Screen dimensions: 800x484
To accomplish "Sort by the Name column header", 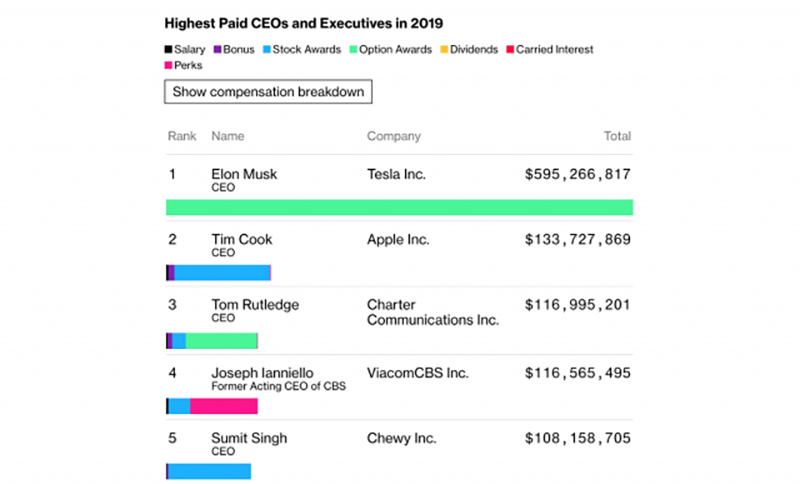I will 228,136.
